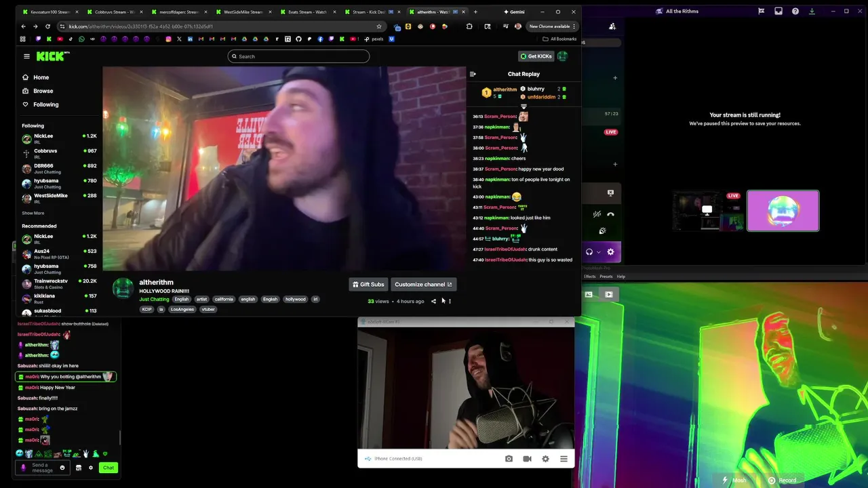Open settings gear in camera window
Viewport: 868px width, 488px height.
click(545, 459)
